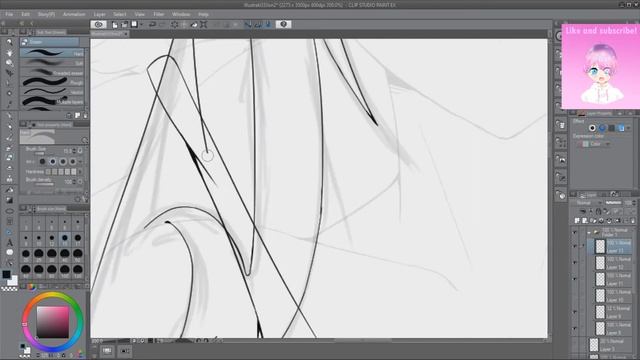Select the Figure ellipse tool
This screenshot has width=640, height=360.
(x=9, y=211)
